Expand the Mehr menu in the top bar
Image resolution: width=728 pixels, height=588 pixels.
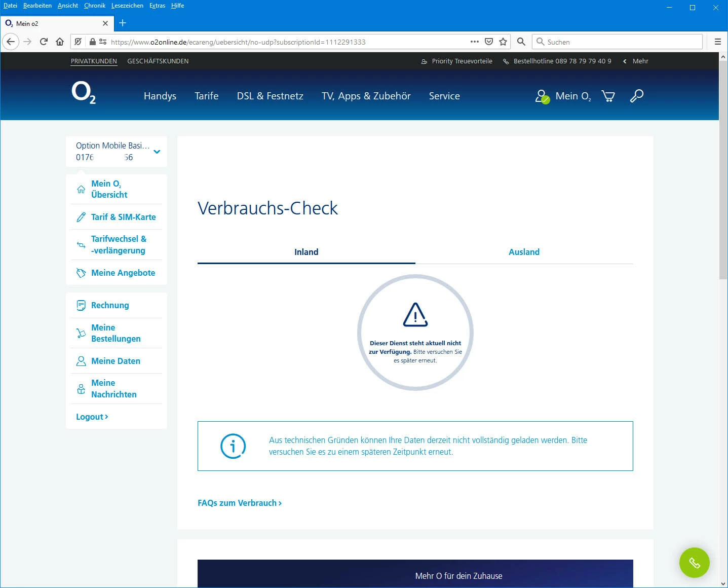(636, 61)
